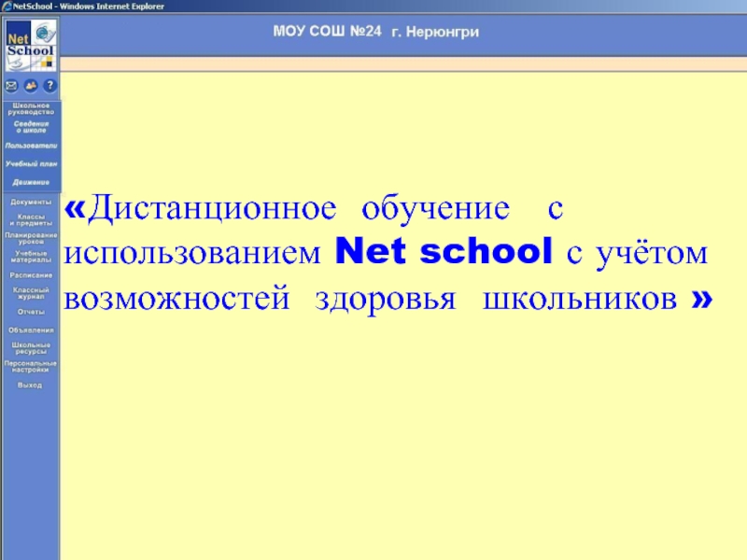Click the Net School logo
The height and width of the screenshot is (560, 747).
coord(31,46)
